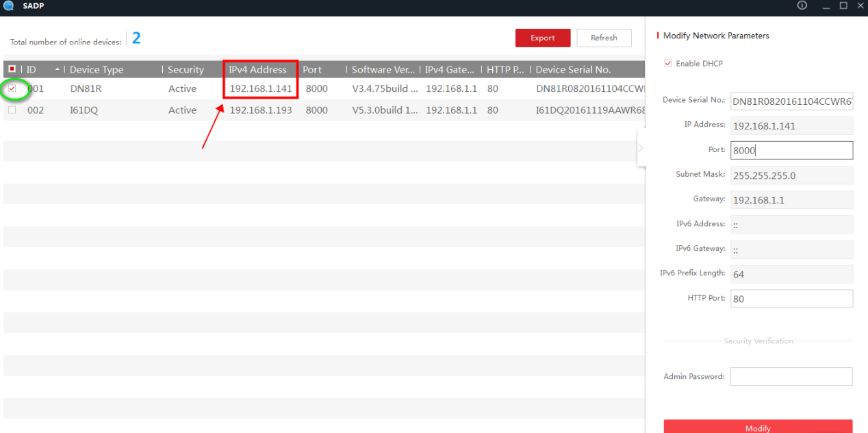868x433 pixels.
Task: Check device 002 row checkbox
Action: click(x=12, y=110)
